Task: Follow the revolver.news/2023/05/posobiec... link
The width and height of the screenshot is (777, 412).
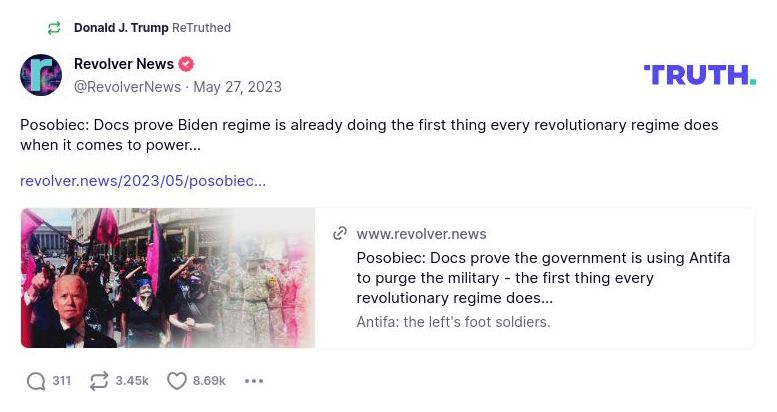Action: point(143,181)
